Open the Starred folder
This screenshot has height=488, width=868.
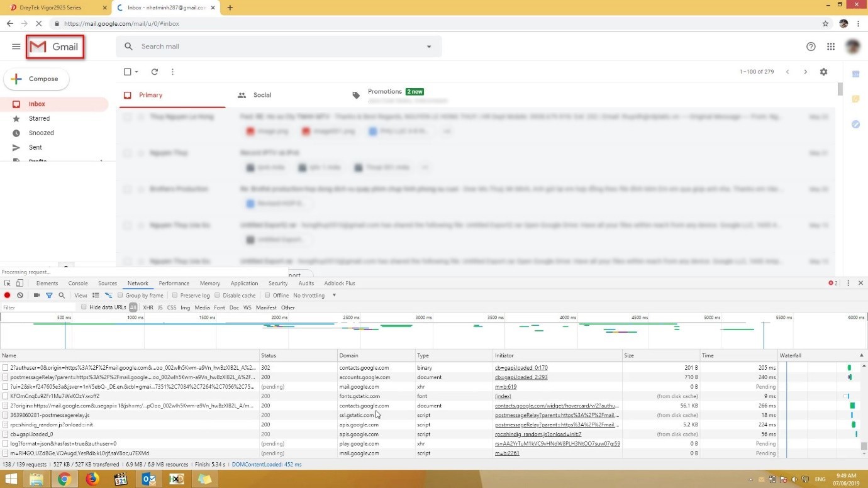click(x=39, y=118)
